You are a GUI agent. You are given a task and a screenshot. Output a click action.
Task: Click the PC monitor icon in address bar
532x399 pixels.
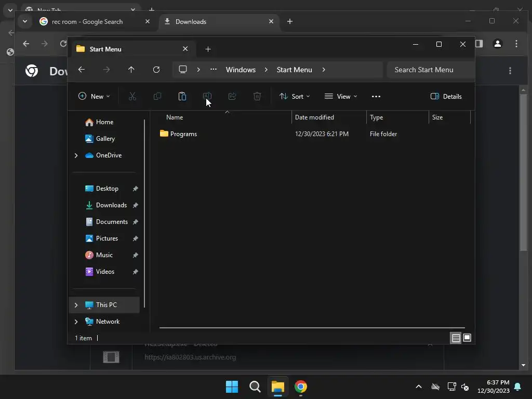click(183, 70)
